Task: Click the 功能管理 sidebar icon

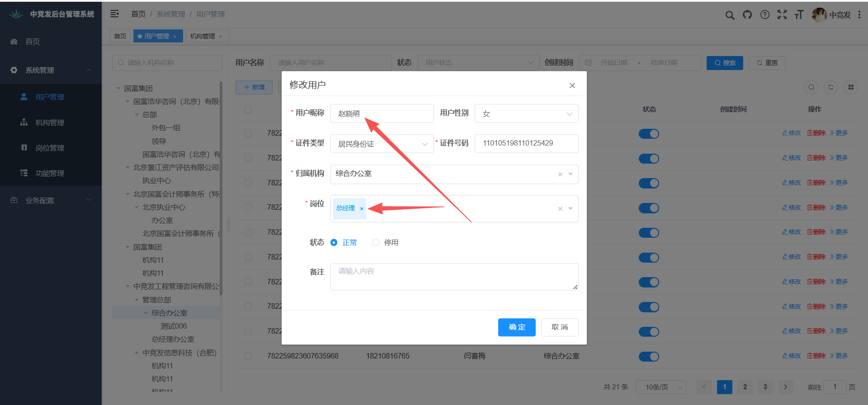Action: pyautogui.click(x=24, y=173)
